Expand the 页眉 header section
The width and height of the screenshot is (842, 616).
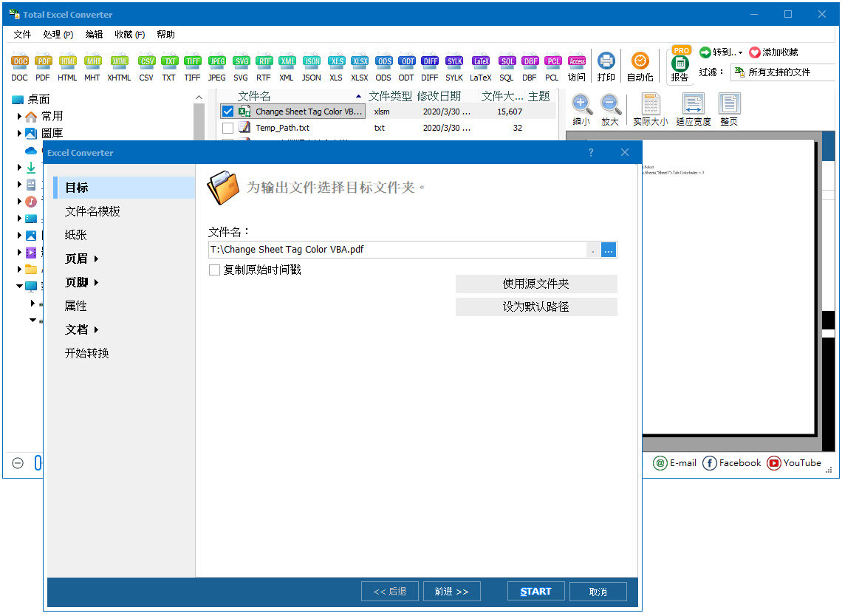click(76, 259)
